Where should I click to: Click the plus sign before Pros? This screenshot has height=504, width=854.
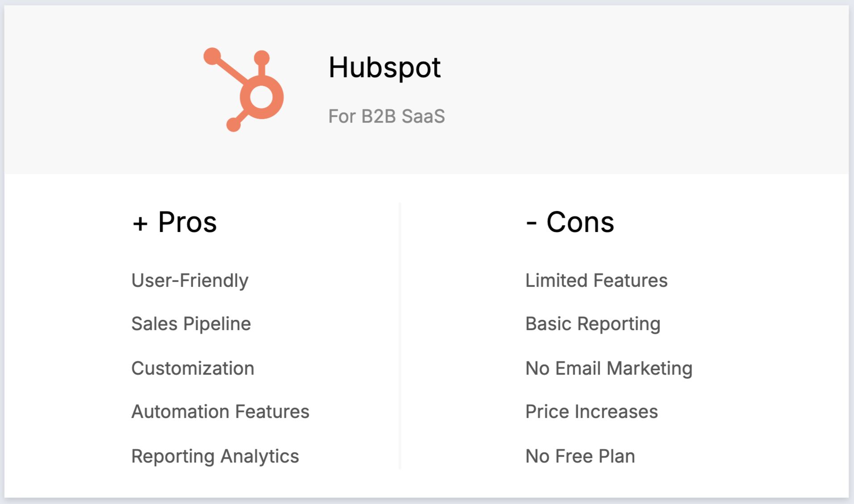pyautogui.click(x=140, y=223)
